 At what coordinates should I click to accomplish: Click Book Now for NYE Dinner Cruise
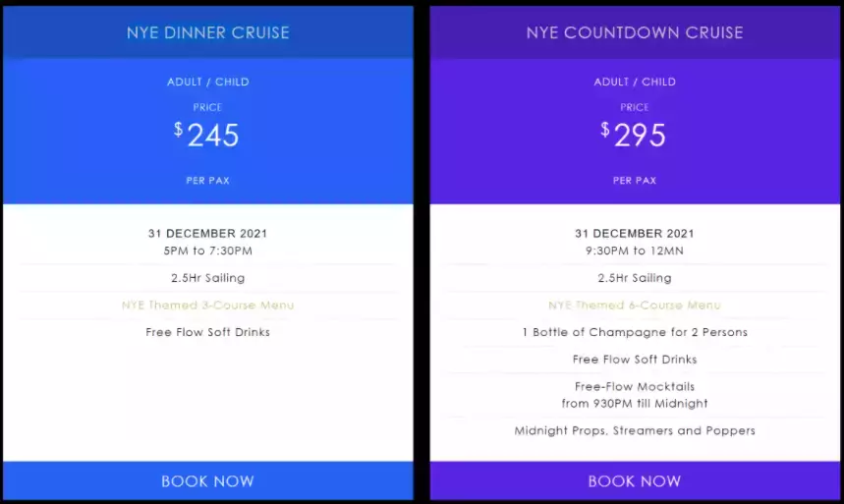(x=207, y=481)
